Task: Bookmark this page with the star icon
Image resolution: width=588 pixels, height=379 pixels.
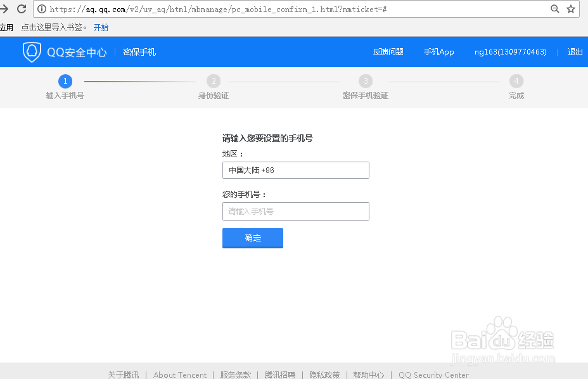Action: [x=571, y=9]
